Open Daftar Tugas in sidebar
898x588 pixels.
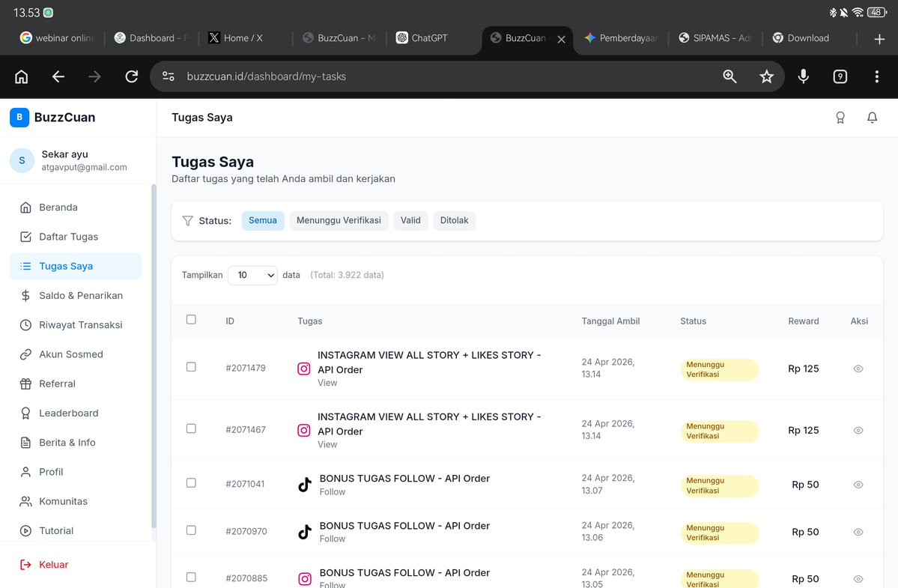coord(76,237)
